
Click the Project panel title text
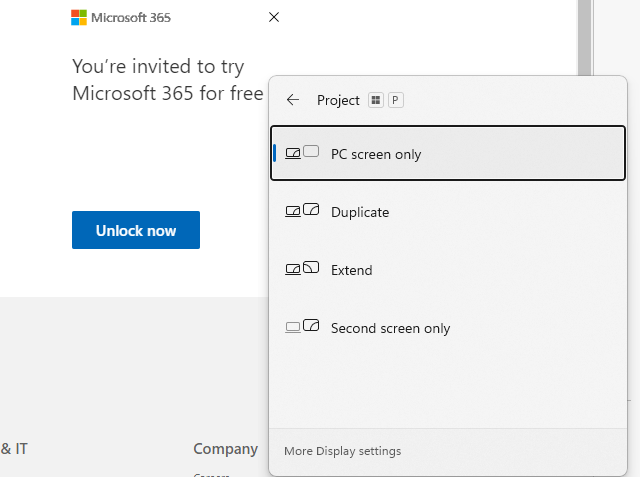(338, 100)
